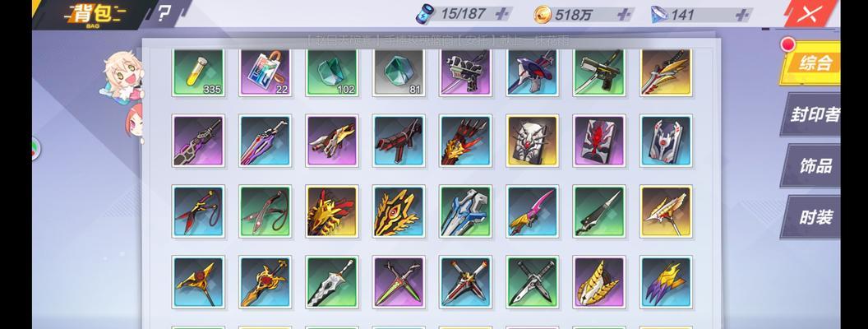The width and height of the screenshot is (868, 329).
Task: Open the 饰品 accessories tab
Action: click(x=811, y=165)
